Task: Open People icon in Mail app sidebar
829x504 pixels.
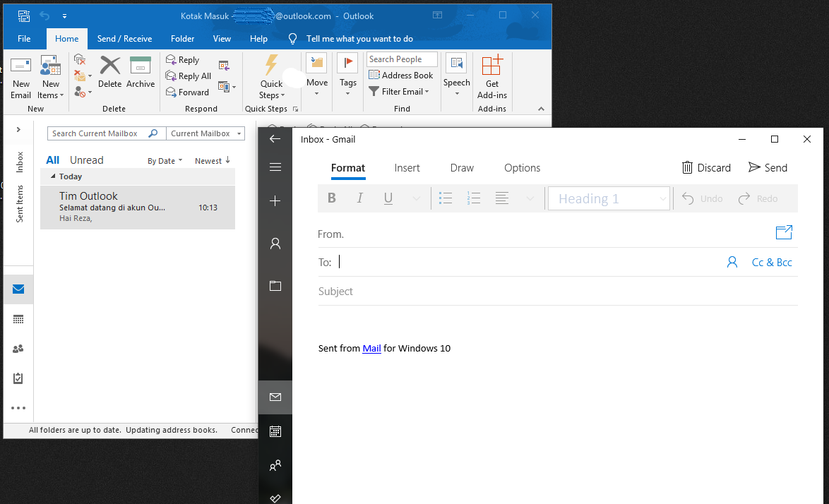Action: pos(275,465)
